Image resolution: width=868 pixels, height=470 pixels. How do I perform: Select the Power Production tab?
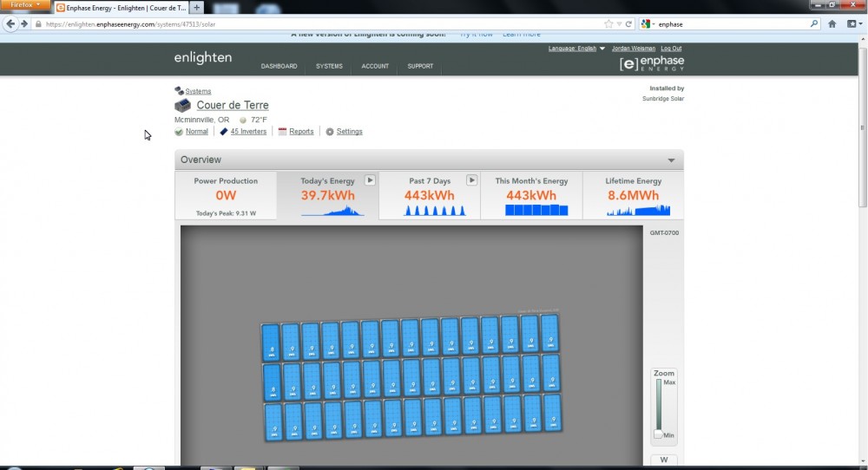tap(226, 196)
